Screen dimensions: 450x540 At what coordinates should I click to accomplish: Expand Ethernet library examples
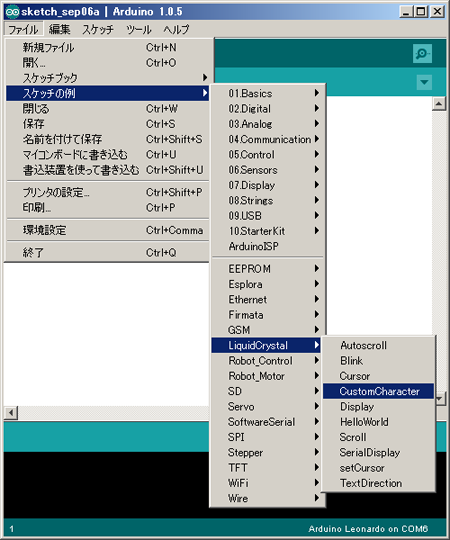(267, 299)
